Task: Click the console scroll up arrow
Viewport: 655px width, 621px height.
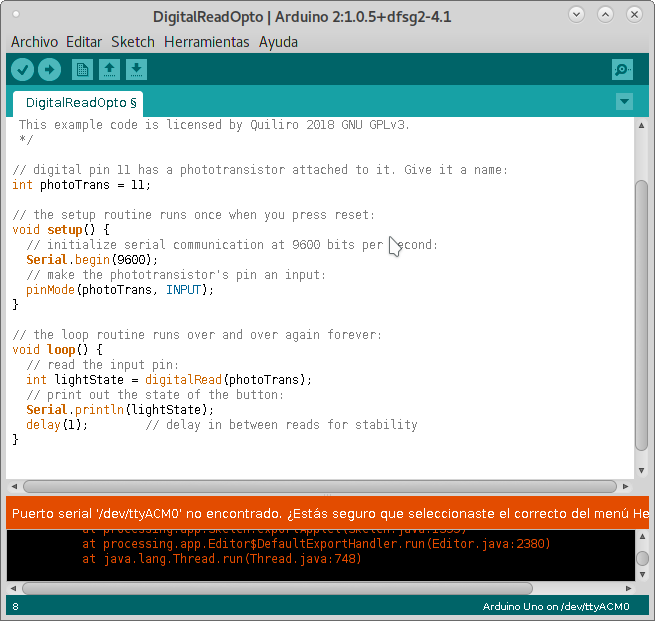Action: click(x=642, y=536)
